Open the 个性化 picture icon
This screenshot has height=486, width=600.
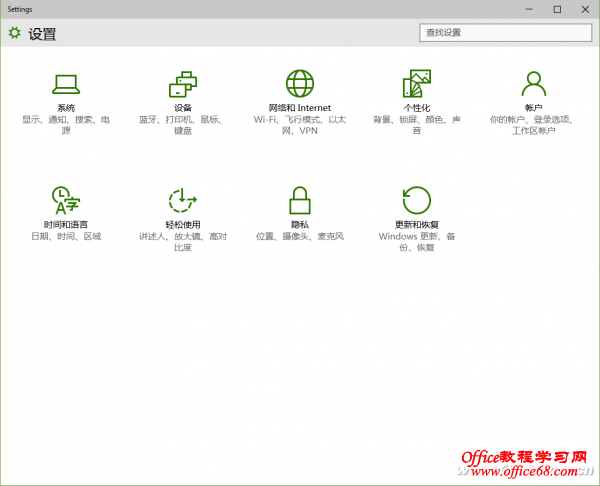coord(417,83)
